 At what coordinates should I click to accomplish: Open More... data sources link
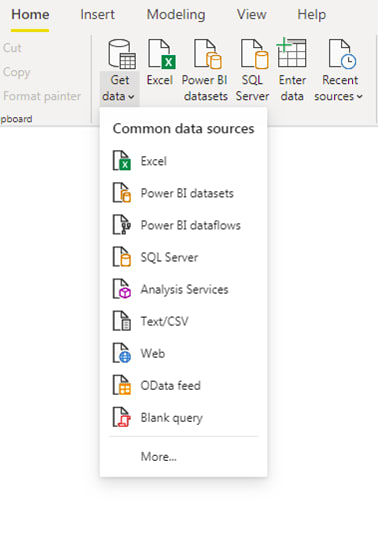click(x=158, y=456)
